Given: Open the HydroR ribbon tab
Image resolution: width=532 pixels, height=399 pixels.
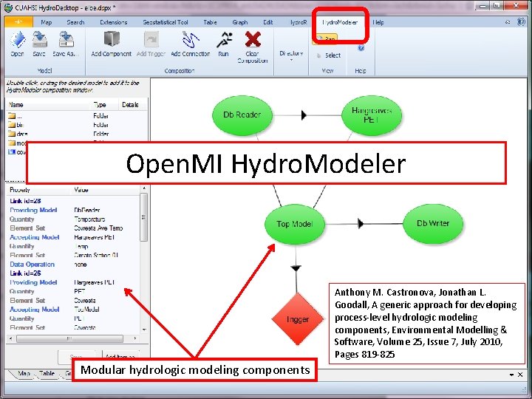Looking at the screenshot, I should click(299, 22).
